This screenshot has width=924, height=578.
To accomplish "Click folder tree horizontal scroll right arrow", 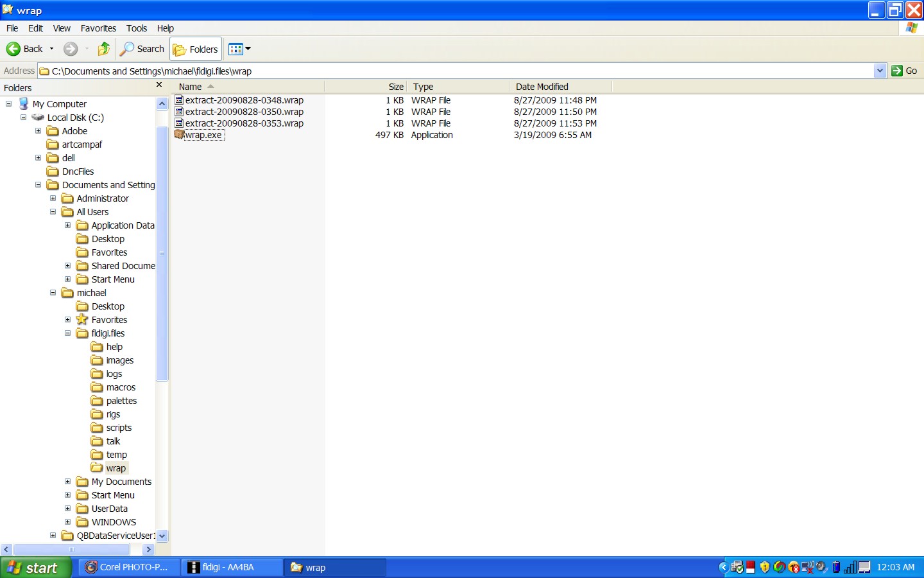I will [x=149, y=550].
